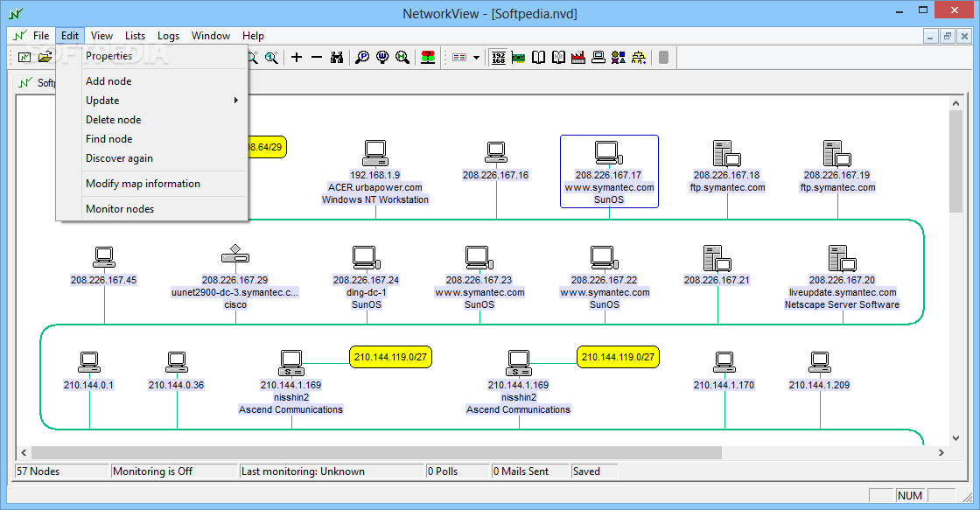980x510 pixels.
Task: Click the red-green monitoring question icon
Action: (428, 58)
